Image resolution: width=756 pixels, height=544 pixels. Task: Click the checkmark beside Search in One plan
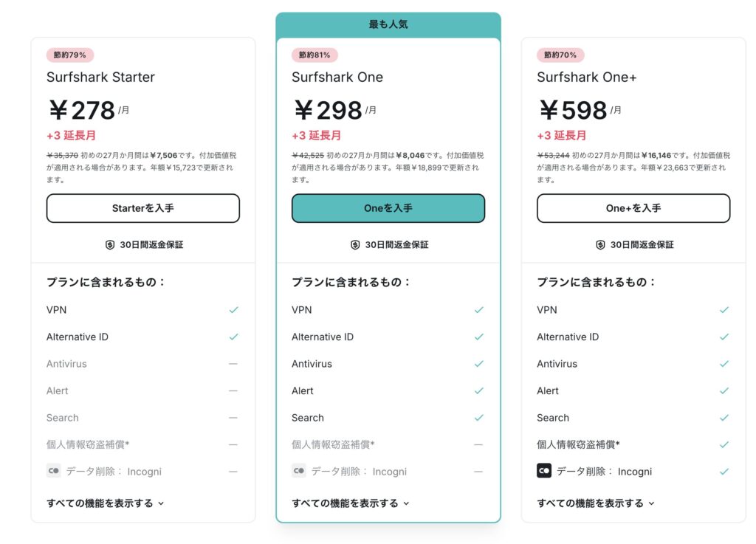point(480,418)
